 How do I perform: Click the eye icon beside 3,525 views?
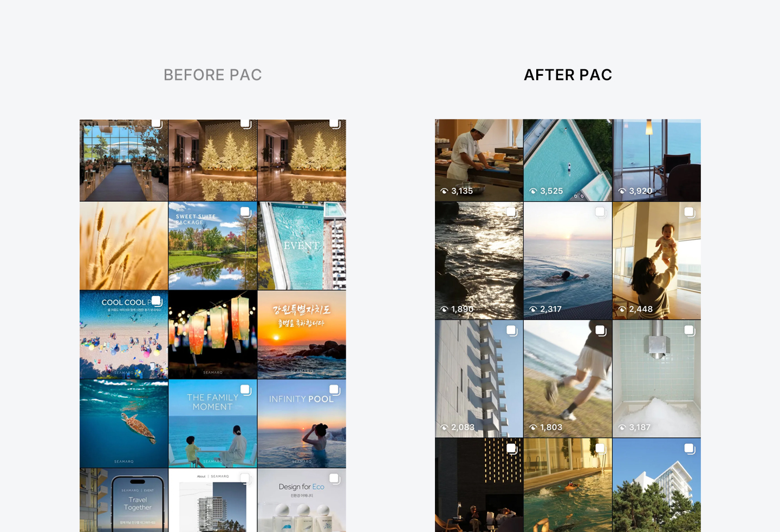(533, 191)
